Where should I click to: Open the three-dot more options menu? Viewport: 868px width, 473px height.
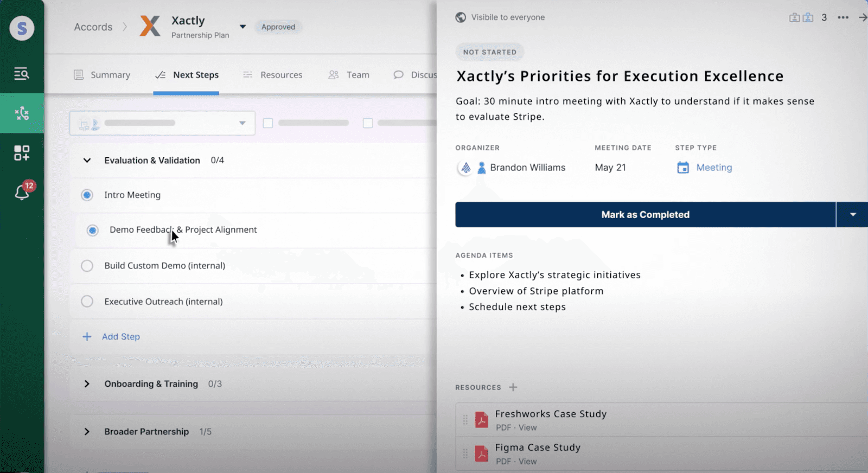pyautogui.click(x=843, y=17)
